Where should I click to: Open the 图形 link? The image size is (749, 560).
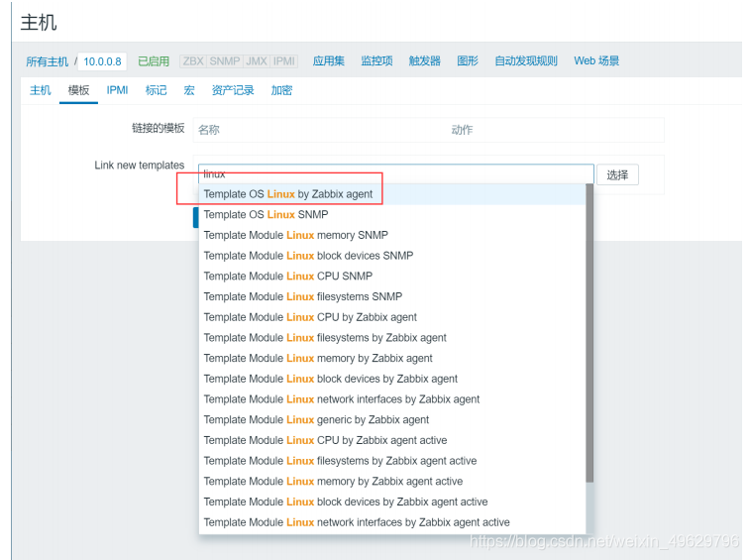pyautogui.click(x=468, y=61)
